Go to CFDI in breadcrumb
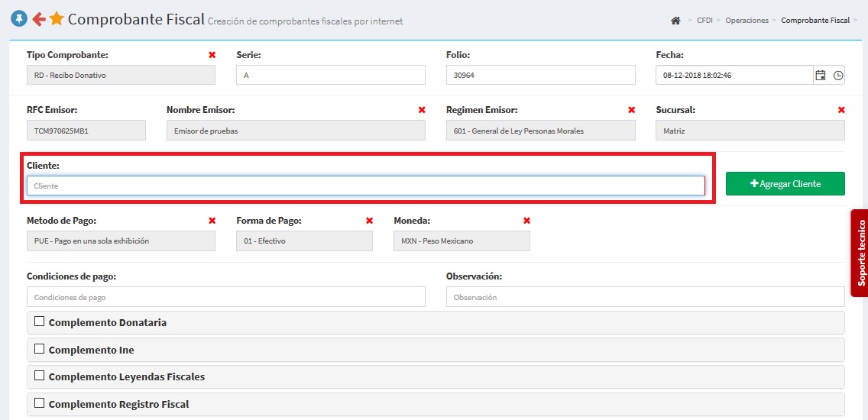This screenshot has height=420, width=868. (x=704, y=21)
